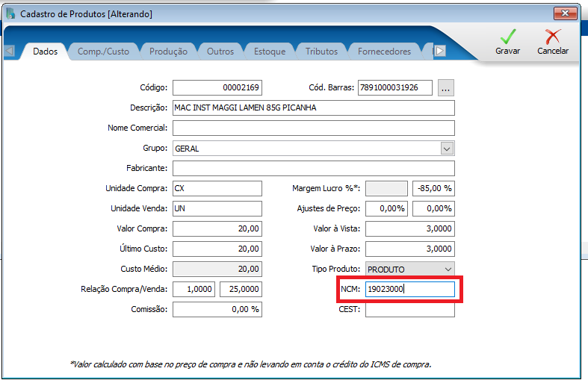Click the green Gravar checkmark icon
The width and height of the screenshot is (588, 383).
[x=508, y=37]
